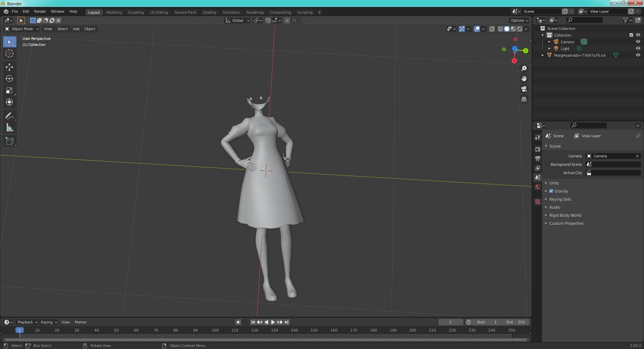Open the Add menu in viewport header

[x=76, y=29]
